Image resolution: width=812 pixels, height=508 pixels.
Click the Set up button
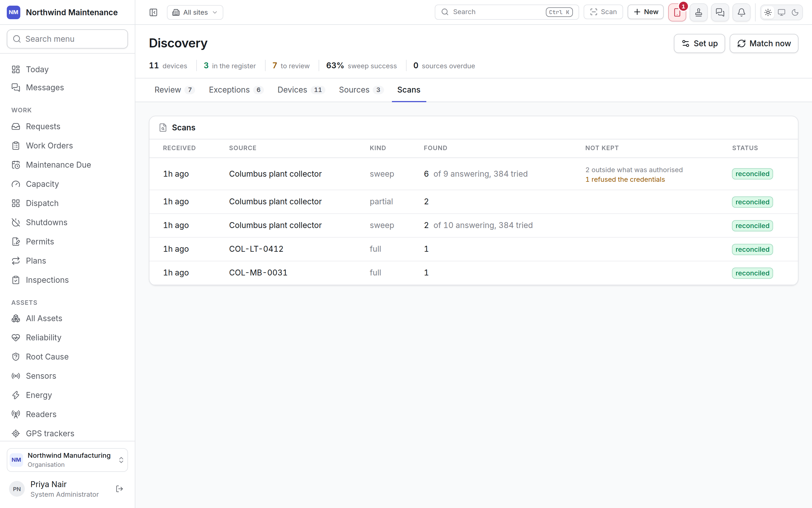point(699,43)
